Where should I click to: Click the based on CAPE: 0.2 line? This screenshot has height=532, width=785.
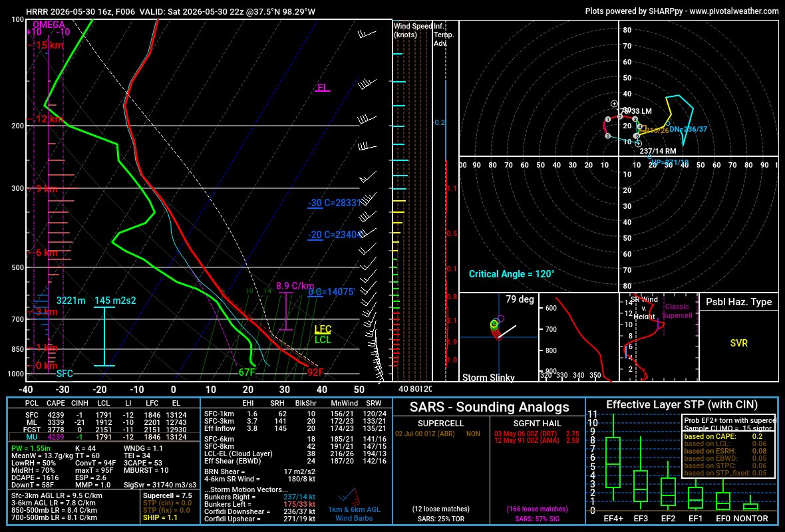(723, 436)
